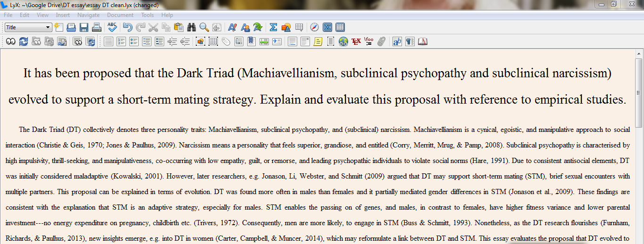This screenshot has width=644, height=244.
Task: Open the Document menu
Action: pyautogui.click(x=120, y=15)
